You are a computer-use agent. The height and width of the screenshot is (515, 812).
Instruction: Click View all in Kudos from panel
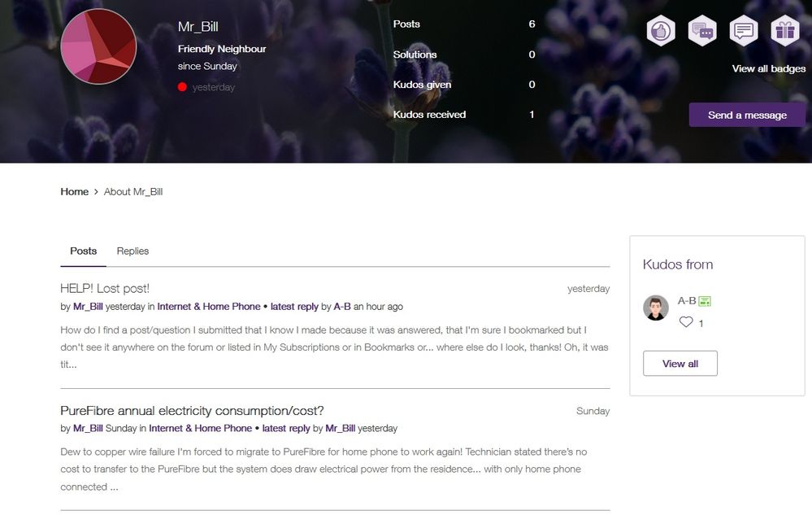pyautogui.click(x=680, y=364)
